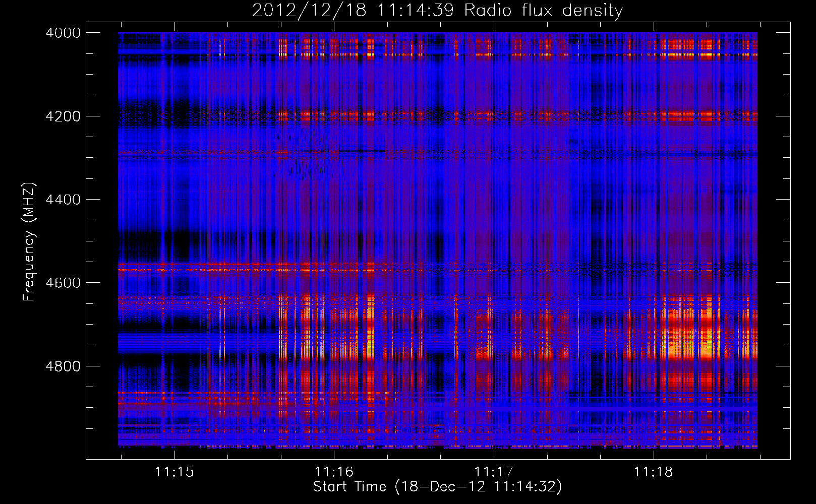Click the 11:16 time axis label

click(334, 472)
